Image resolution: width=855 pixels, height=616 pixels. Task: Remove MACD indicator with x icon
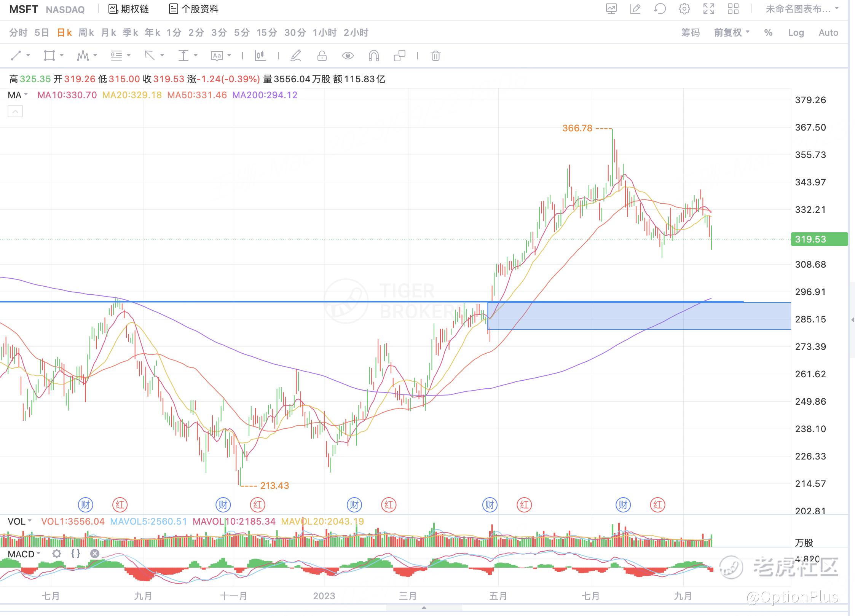95,554
